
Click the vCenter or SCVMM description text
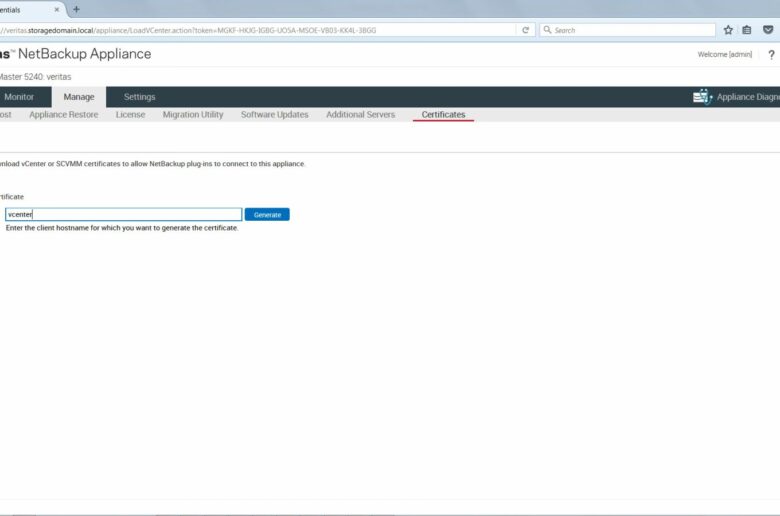(x=152, y=164)
